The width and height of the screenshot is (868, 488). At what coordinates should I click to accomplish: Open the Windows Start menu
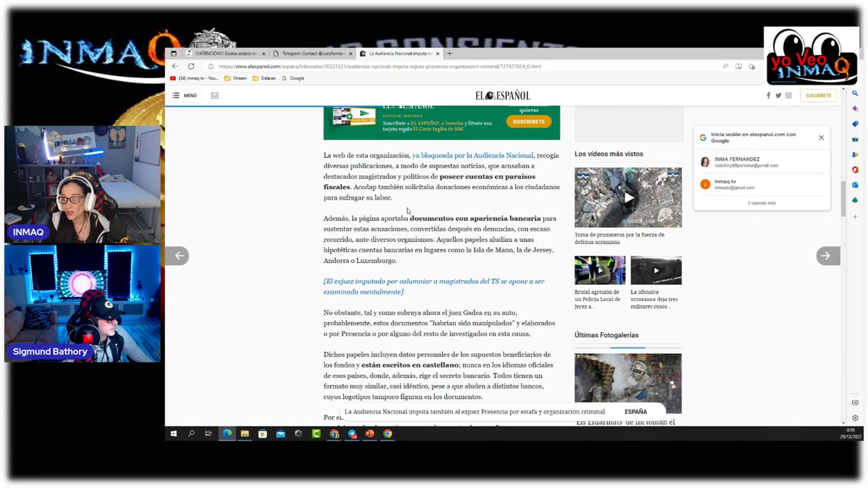[x=174, y=434]
